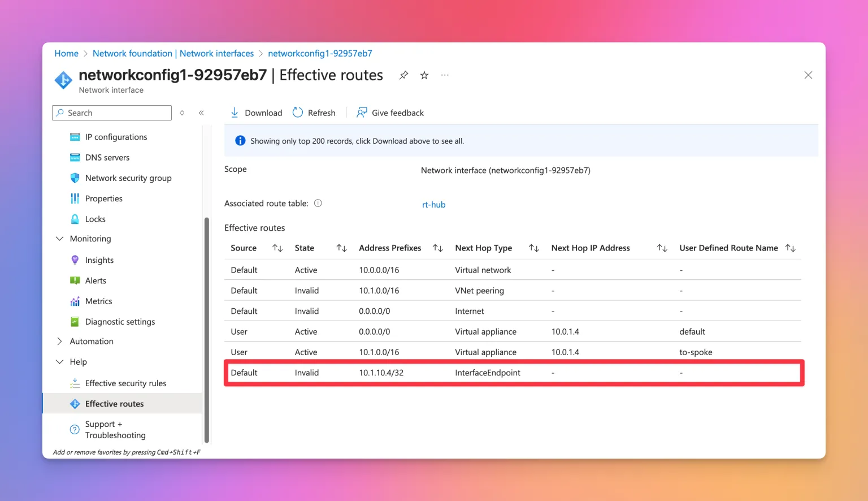The height and width of the screenshot is (501, 868).
Task: Mark the page as a favorite with the star
Action: click(424, 75)
